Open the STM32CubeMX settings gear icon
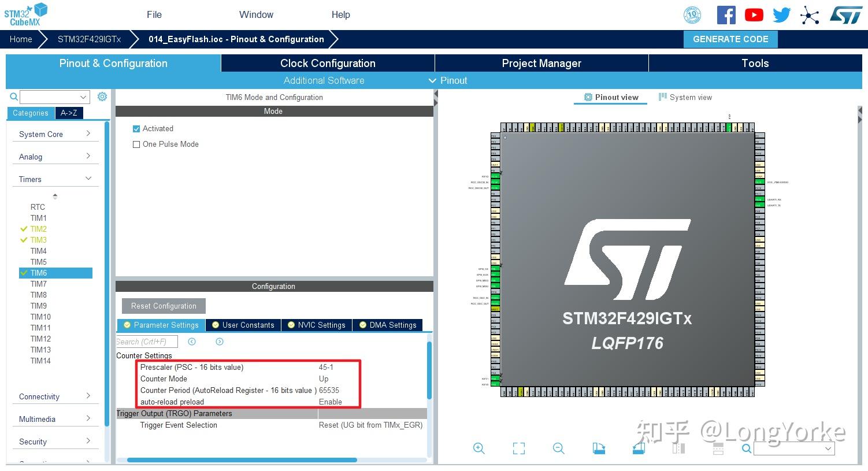Image resolution: width=868 pixels, height=471 pixels. (102, 97)
